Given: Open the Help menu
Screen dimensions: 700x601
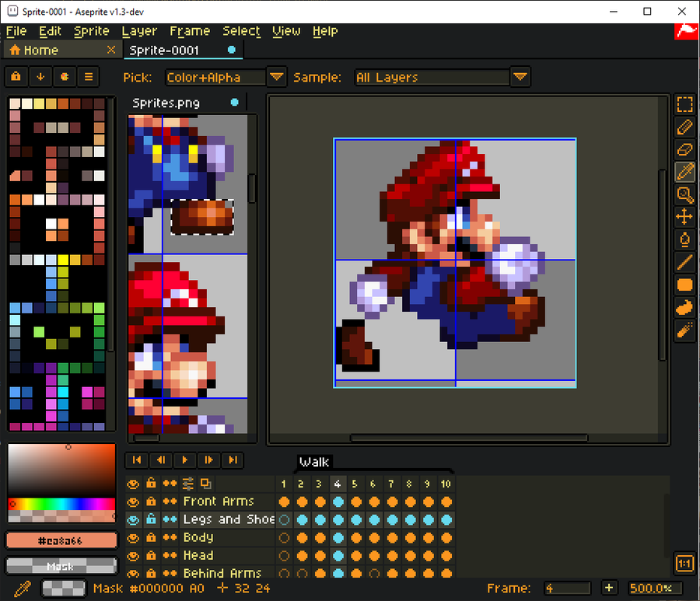Looking at the screenshot, I should coord(325,31).
